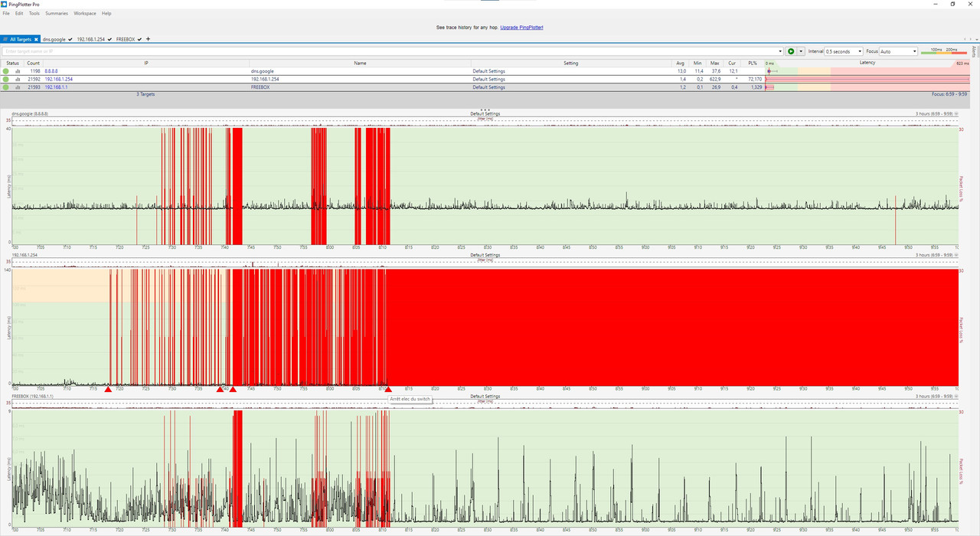Image resolution: width=980 pixels, height=536 pixels.
Task: Sort by the Avg column header
Action: point(681,63)
